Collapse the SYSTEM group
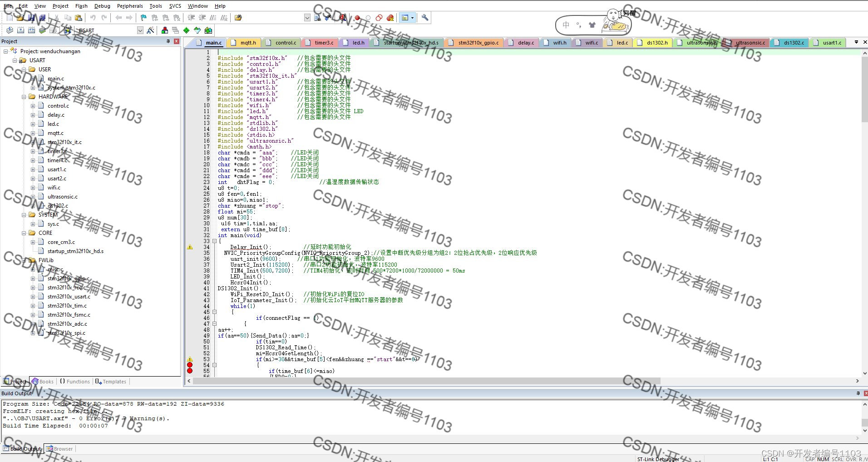Image resolution: width=868 pixels, height=462 pixels. [24, 215]
